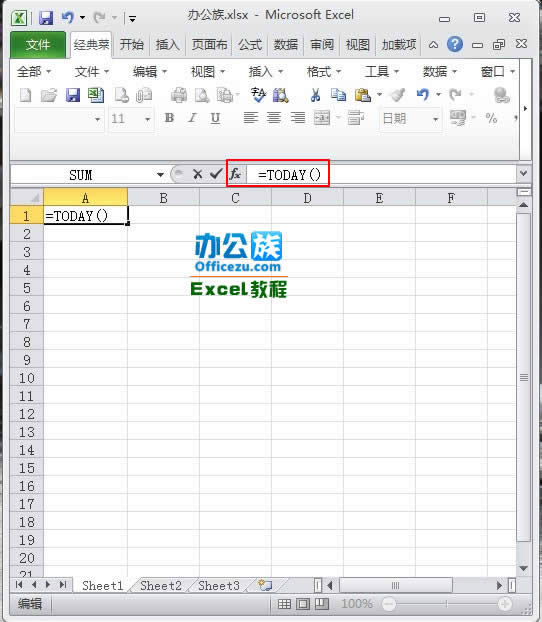Cancel formula entry with the X icon
The image size is (542, 622).
197,174
